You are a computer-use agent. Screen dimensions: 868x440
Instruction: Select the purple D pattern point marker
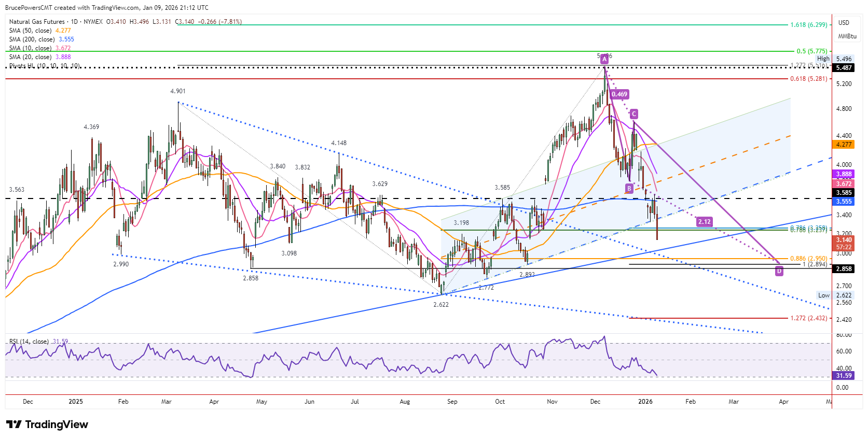779,271
